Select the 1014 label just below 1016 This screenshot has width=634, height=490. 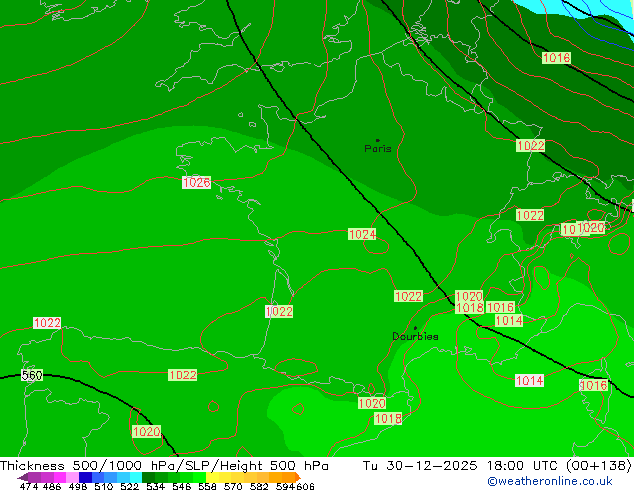point(509,321)
